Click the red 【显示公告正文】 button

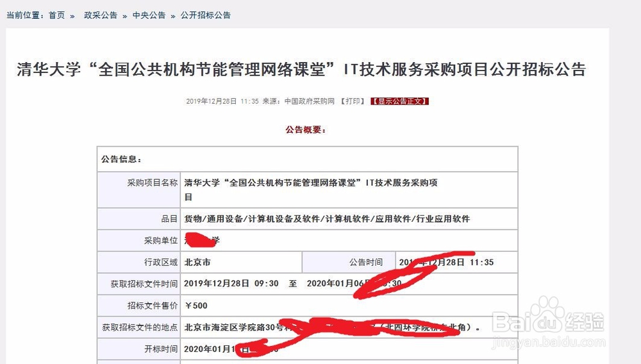[400, 101]
